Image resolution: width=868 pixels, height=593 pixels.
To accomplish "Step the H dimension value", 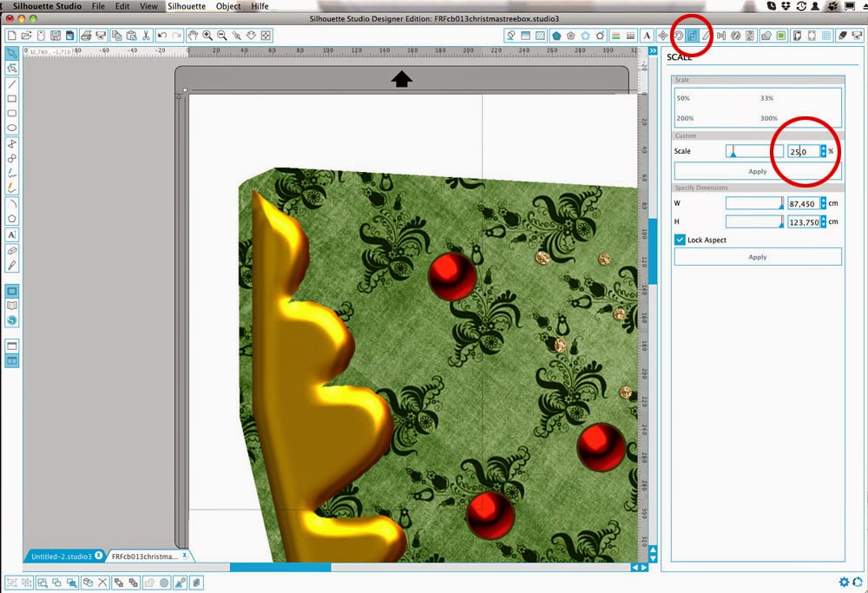I will [x=823, y=222].
